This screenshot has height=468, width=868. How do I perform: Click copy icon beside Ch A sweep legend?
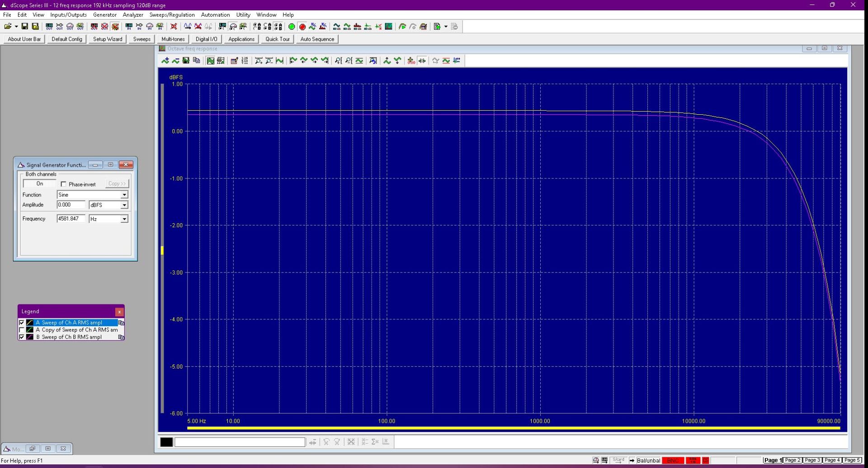[x=121, y=323]
